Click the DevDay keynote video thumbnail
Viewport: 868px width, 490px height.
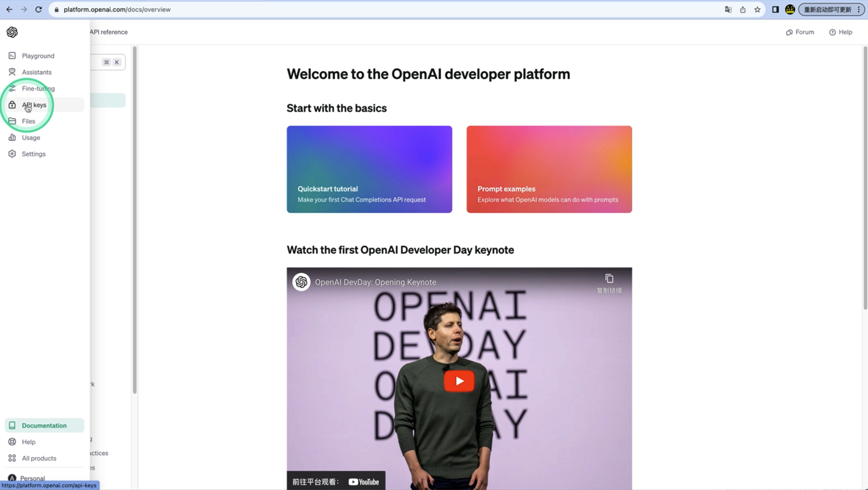tap(459, 379)
